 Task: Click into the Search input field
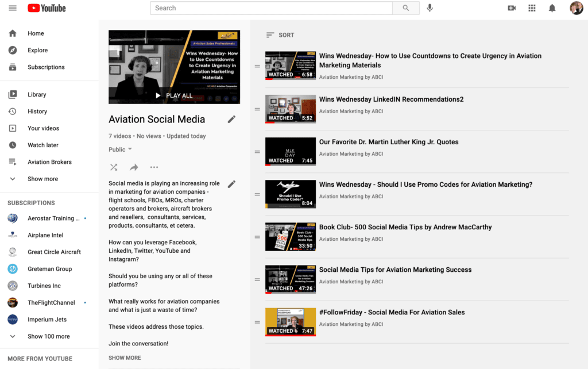click(271, 8)
